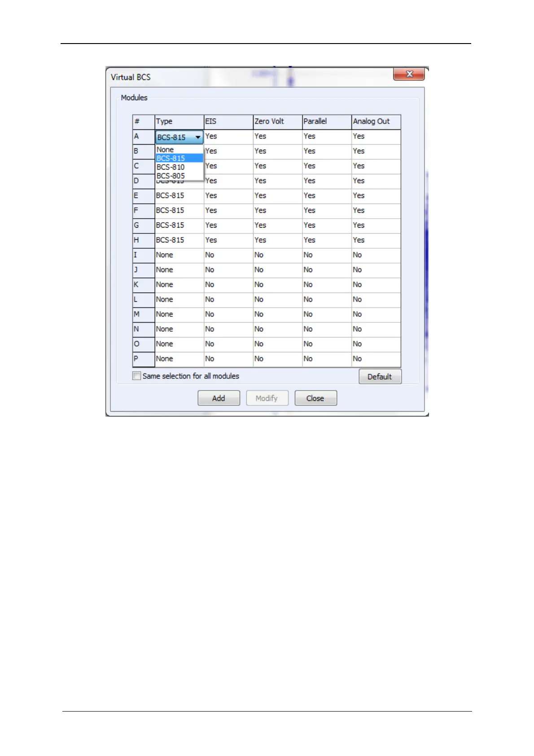Click the BCS-815 type cell in row G
This screenshot has height=756, width=534.
click(179, 225)
